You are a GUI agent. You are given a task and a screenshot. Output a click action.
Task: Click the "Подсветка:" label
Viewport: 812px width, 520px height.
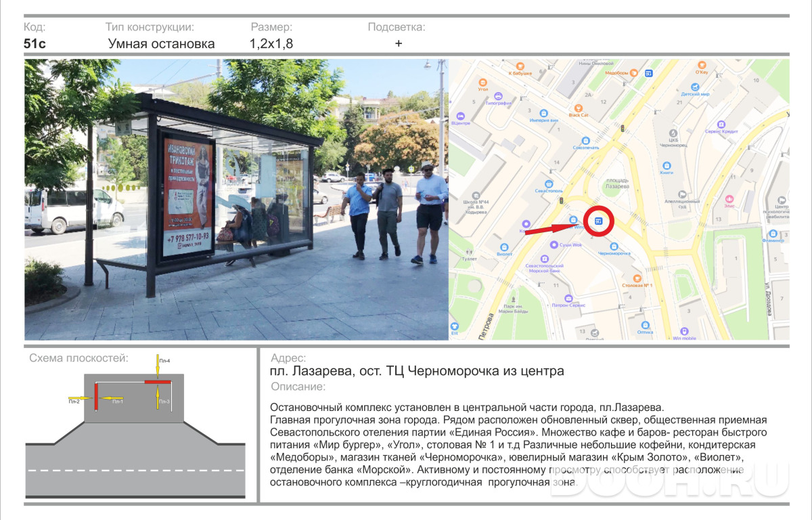[x=397, y=27]
